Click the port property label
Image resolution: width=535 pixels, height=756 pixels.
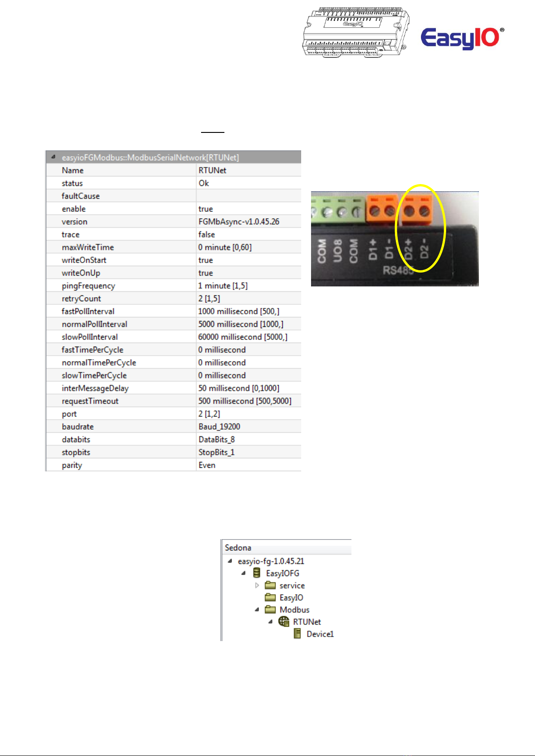point(69,414)
